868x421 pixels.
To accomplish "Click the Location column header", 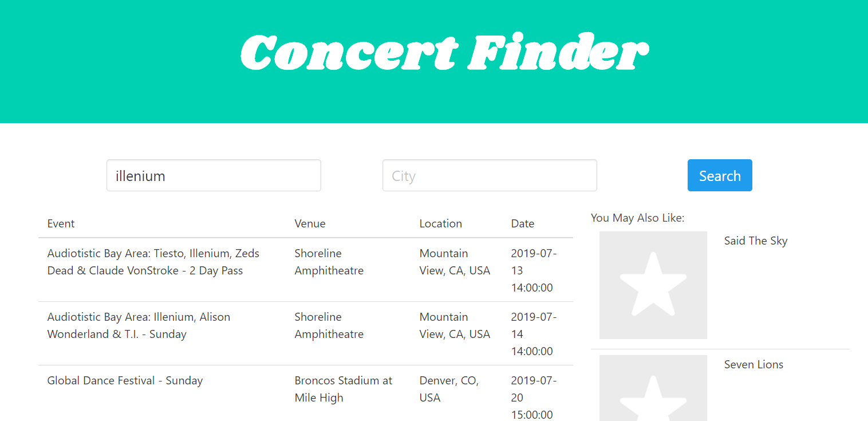I will point(440,223).
